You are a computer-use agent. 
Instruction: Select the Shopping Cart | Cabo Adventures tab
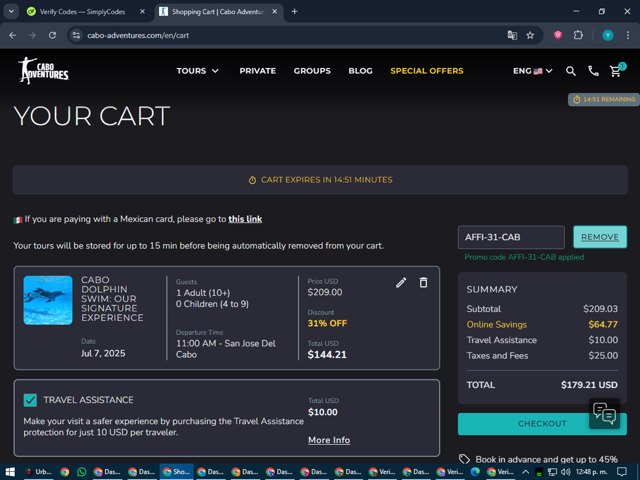pyautogui.click(x=218, y=11)
